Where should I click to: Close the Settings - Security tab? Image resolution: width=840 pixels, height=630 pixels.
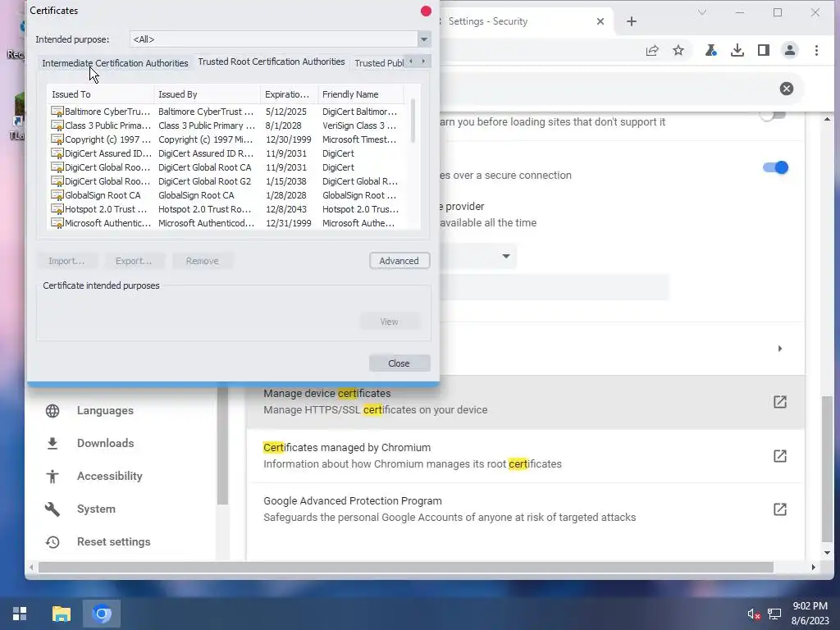coord(600,21)
